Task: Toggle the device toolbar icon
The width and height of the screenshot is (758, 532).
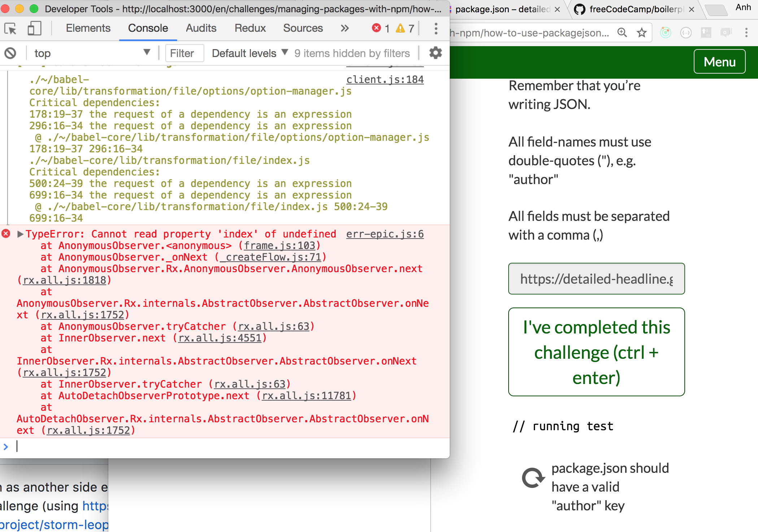Action: coord(34,29)
